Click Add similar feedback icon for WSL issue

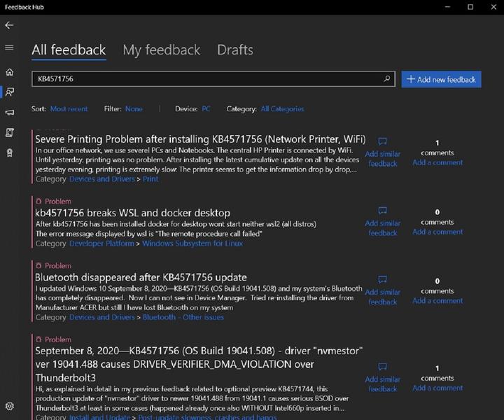tap(383, 211)
